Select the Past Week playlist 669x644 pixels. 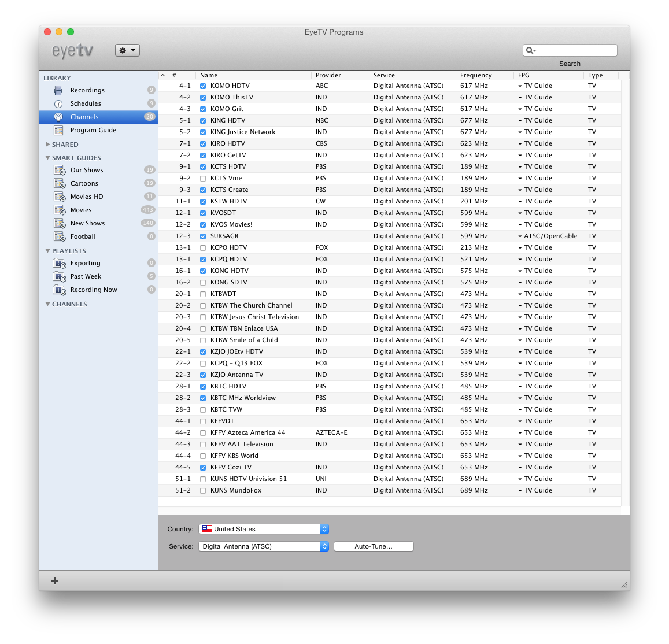click(98, 276)
